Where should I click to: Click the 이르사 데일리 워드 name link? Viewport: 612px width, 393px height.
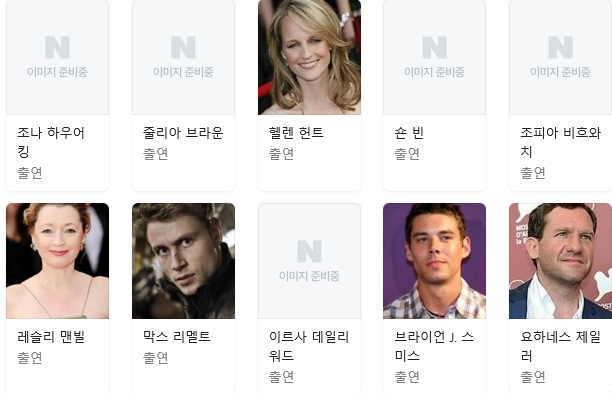tap(309, 346)
